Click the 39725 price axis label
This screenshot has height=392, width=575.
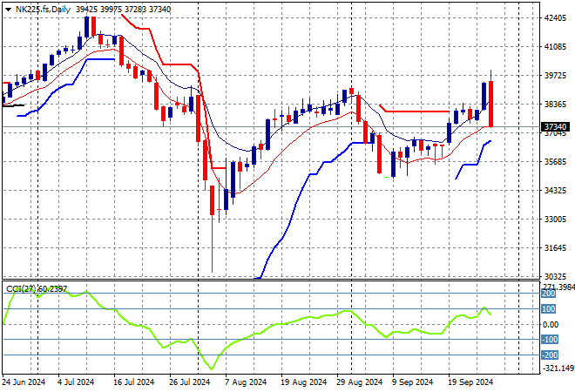555,76
